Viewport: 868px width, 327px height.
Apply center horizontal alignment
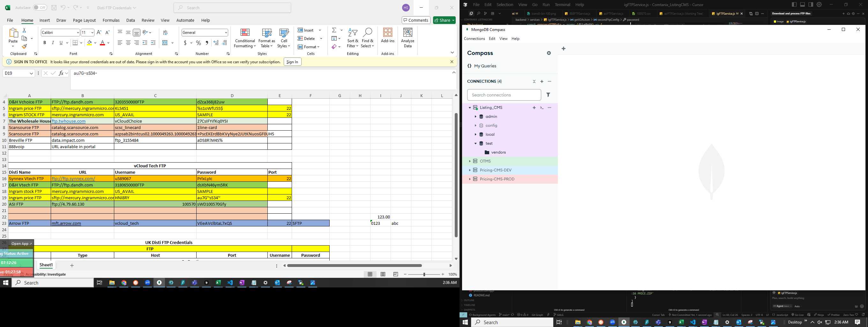pyautogui.click(x=128, y=43)
